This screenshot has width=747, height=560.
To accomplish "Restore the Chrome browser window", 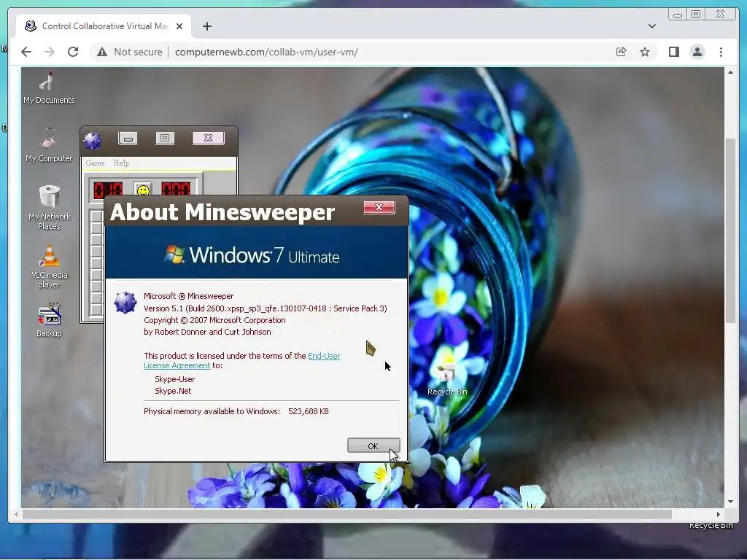I will 696,15.
